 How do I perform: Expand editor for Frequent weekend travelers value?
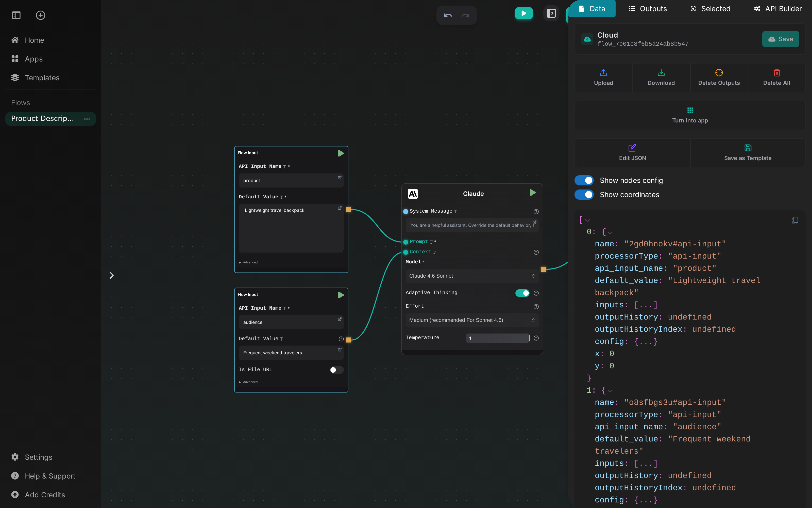coord(340,350)
